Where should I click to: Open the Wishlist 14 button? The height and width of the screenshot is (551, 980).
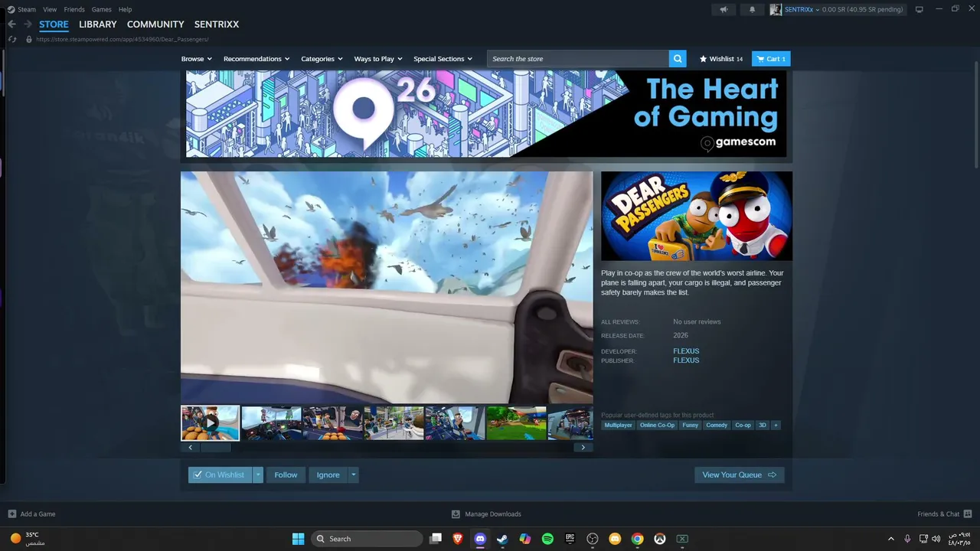(x=720, y=59)
